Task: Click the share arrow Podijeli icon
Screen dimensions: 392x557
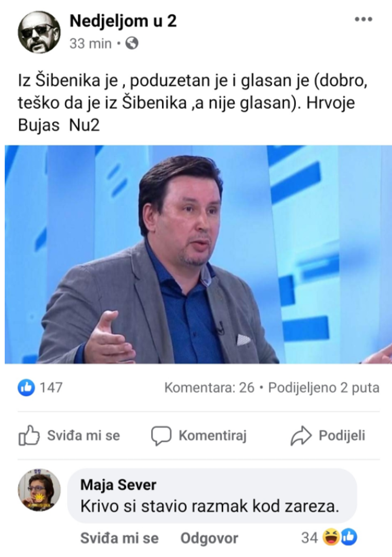Action: [301, 435]
